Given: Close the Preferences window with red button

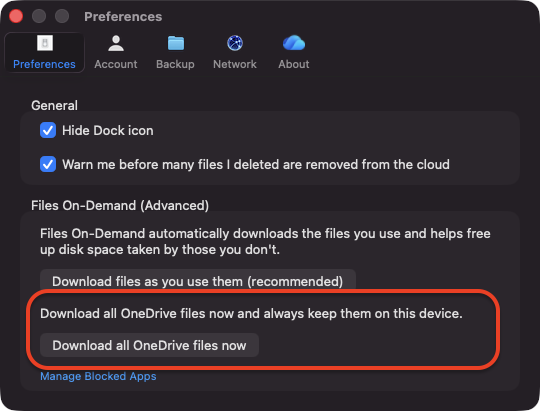Looking at the screenshot, I should 16,16.
